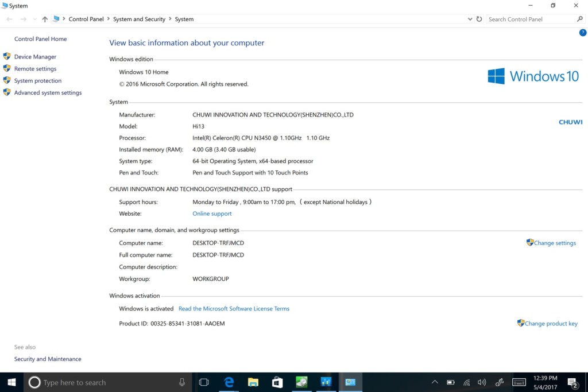
Task: Select installed memory value 4.00 GB
Action: [203, 150]
